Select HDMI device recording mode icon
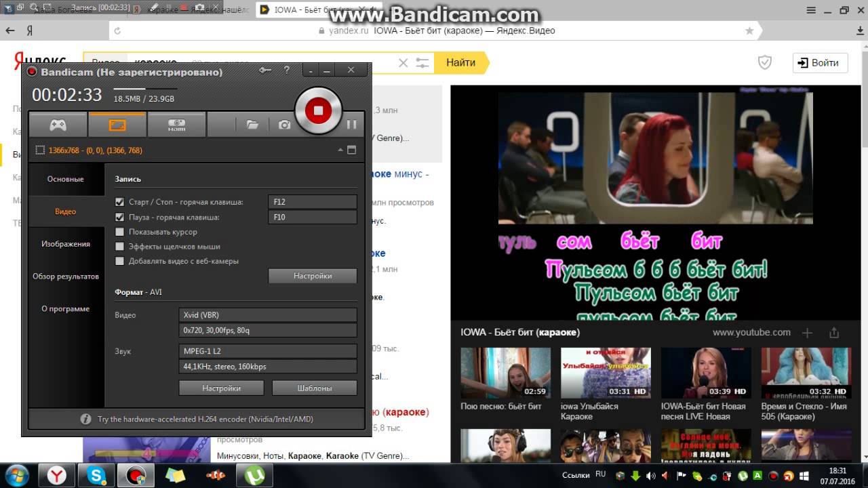868x488 pixels. coord(176,125)
